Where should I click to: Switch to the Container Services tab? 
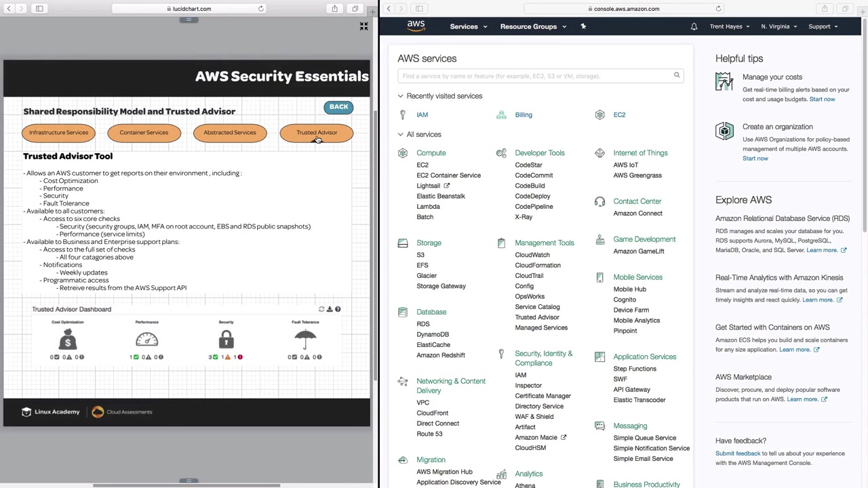click(x=144, y=133)
